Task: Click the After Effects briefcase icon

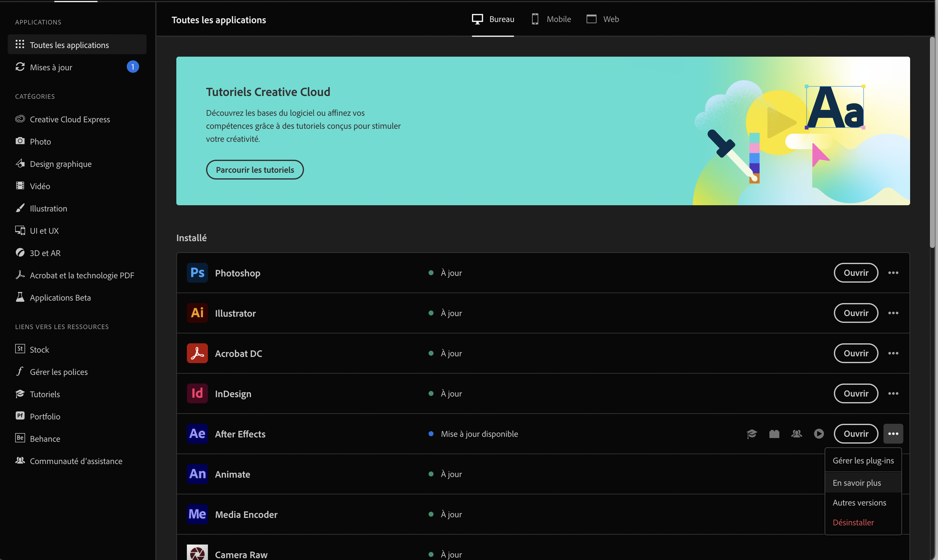Action: tap(774, 434)
